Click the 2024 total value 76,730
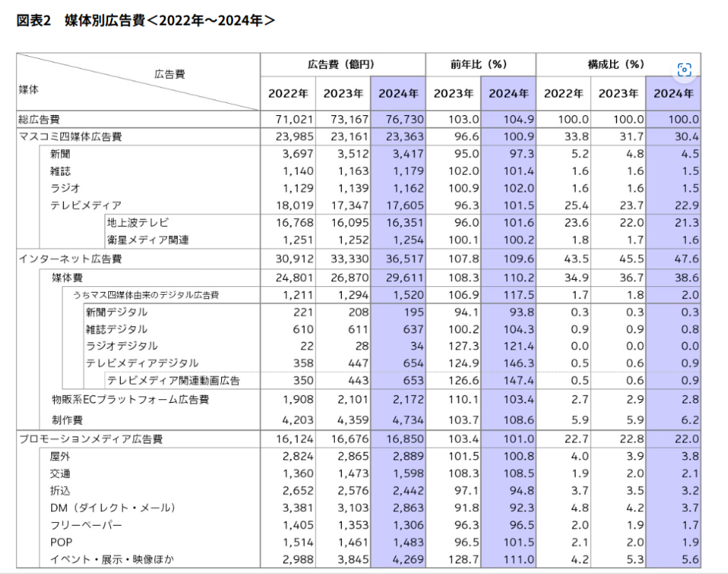The image size is (728, 574). coord(400,119)
